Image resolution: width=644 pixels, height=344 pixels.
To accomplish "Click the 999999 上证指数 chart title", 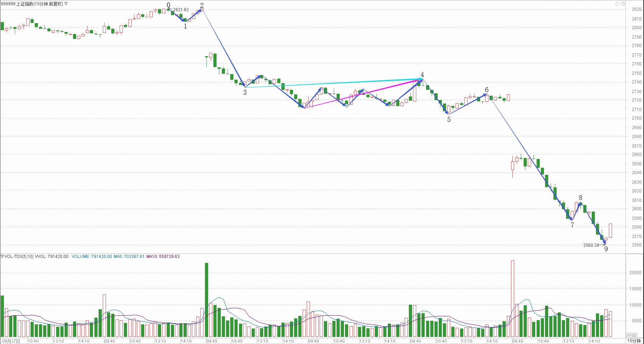I will [x=32, y=4].
